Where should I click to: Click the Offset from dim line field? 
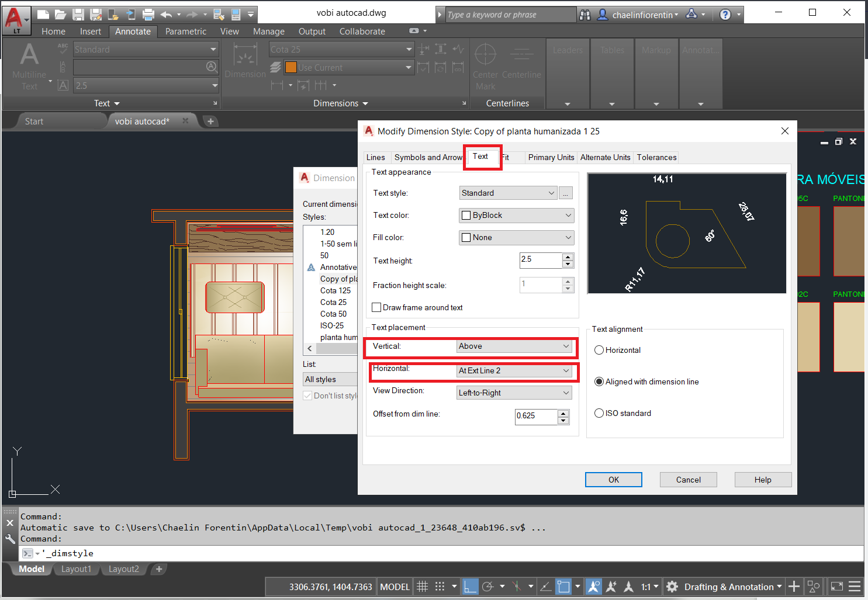(x=536, y=416)
